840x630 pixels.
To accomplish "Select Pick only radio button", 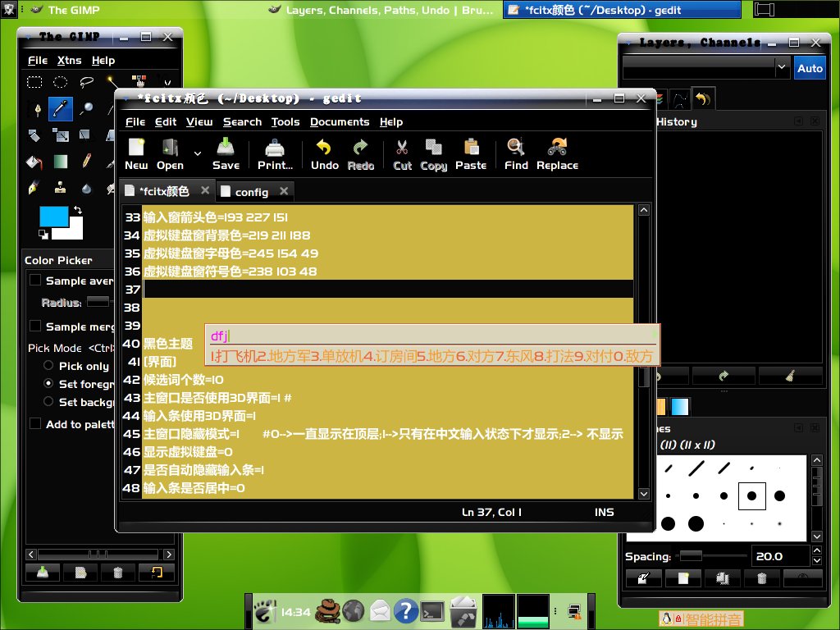I will click(x=48, y=365).
